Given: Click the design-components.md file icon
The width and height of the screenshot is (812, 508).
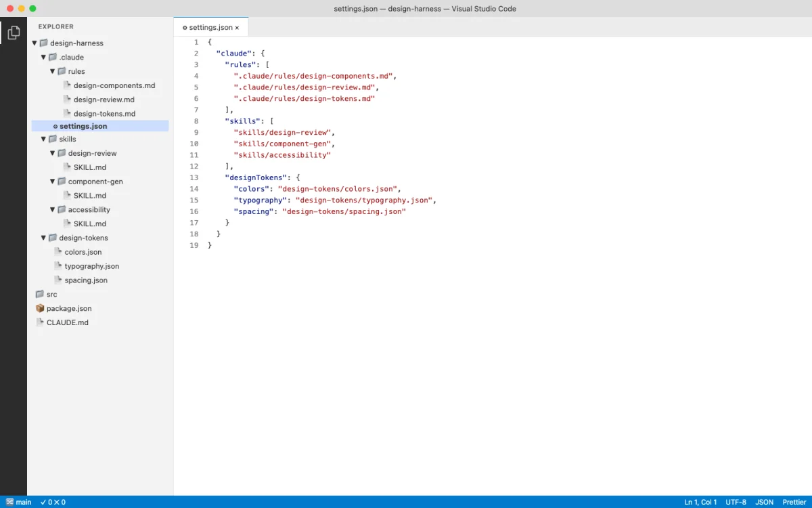Looking at the screenshot, I should click(x=67, y=85).
